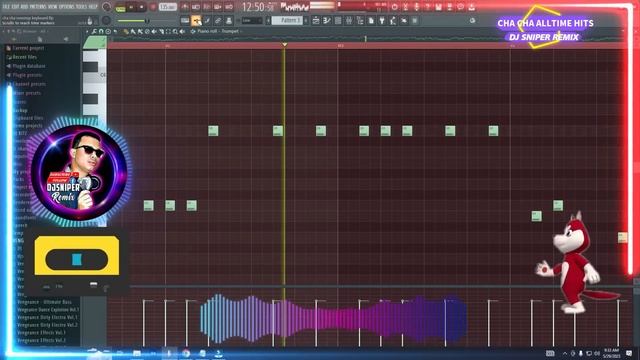Open the piano roll wrench tools
This screenshot has height=360, width=640.
[93, 31]
